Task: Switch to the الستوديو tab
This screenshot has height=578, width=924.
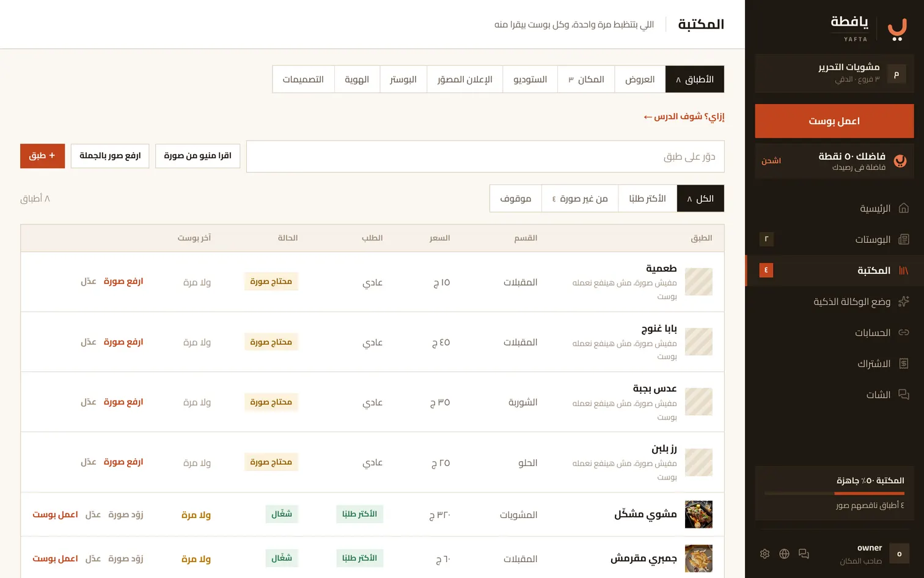Action: click(x=530, y=80)
